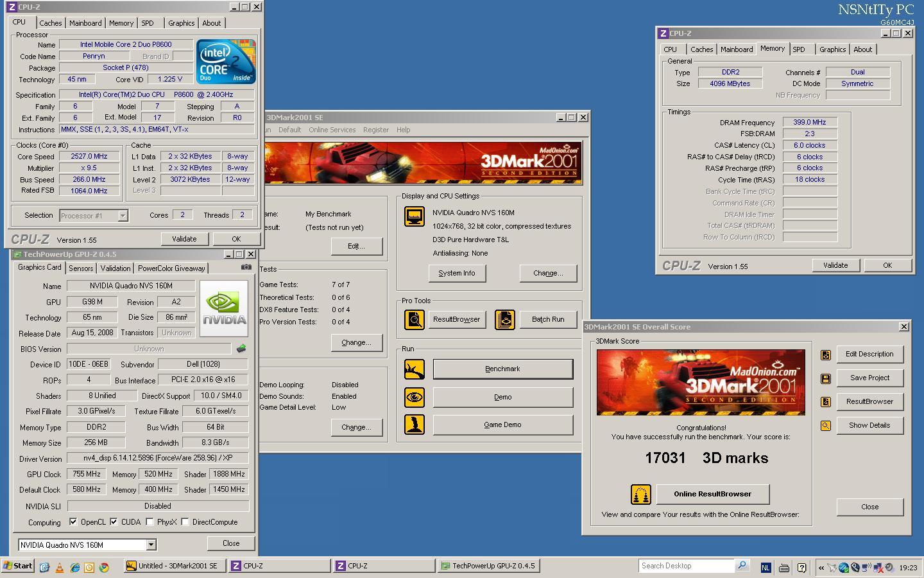Click the ResultBrowser magnifier icon under Pro Tools

[x=415, y=319]
